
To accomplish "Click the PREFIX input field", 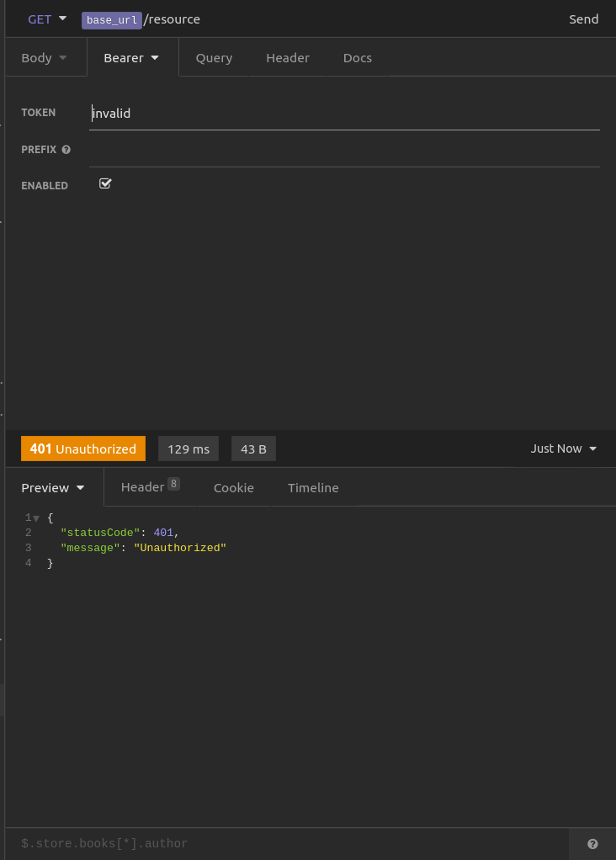I will (x=344, y=150).
